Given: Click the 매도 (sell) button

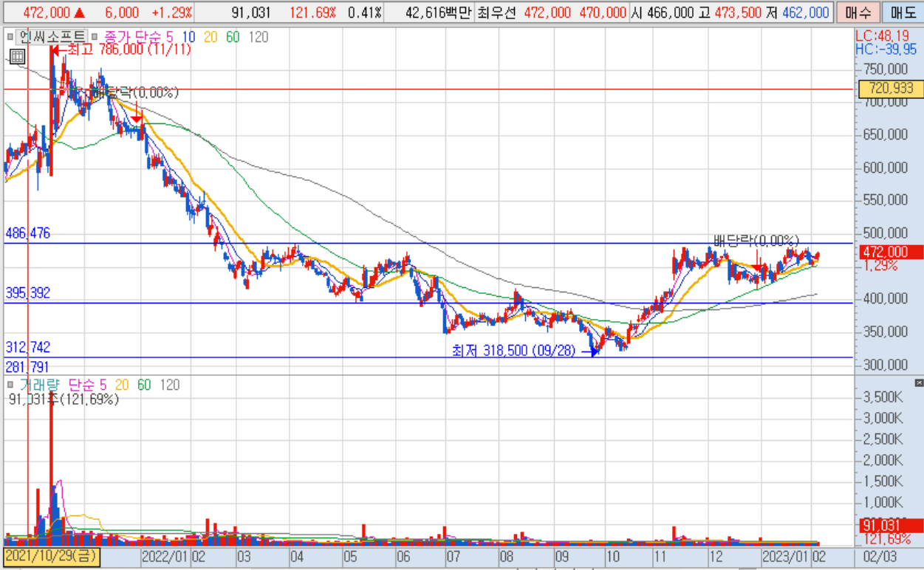Looking at the screenshot, I should click(x=902, y=13).
